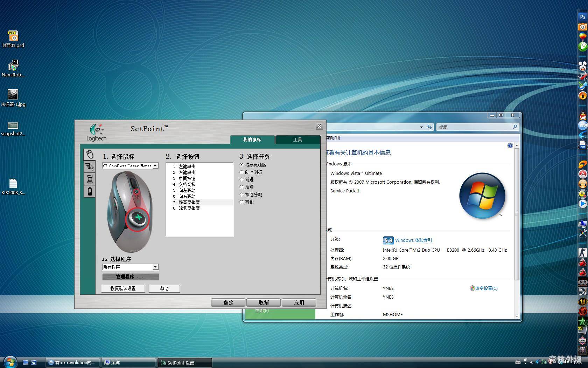Select button 4 文档切换 in list

tap(199, 184)
